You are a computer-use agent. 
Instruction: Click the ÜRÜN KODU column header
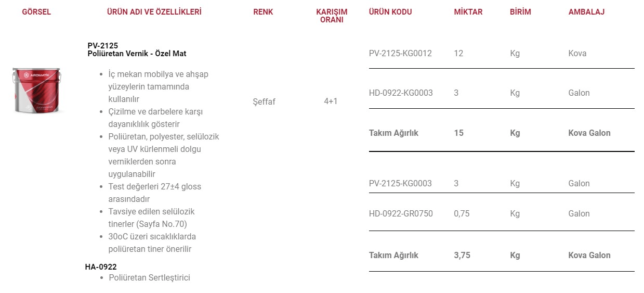coord(390,11)
